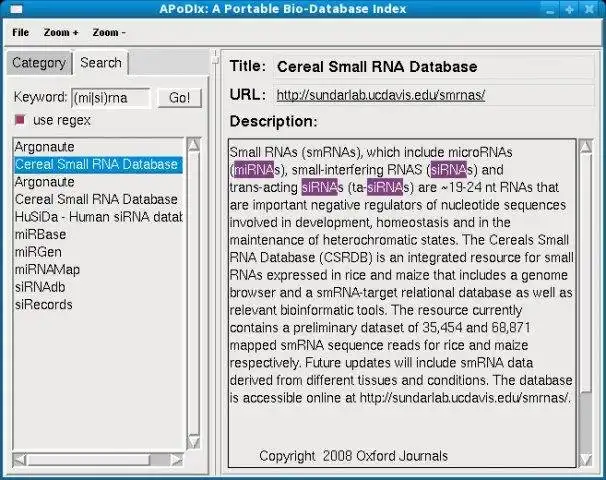Switch to the Category tab
The width and height of the screenshot is (606, 480).
pos(39,63)
